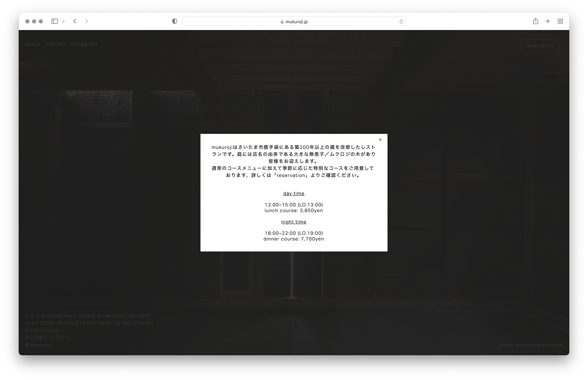
Task: Open the Share menu
Action: click(x=535, y=21)
